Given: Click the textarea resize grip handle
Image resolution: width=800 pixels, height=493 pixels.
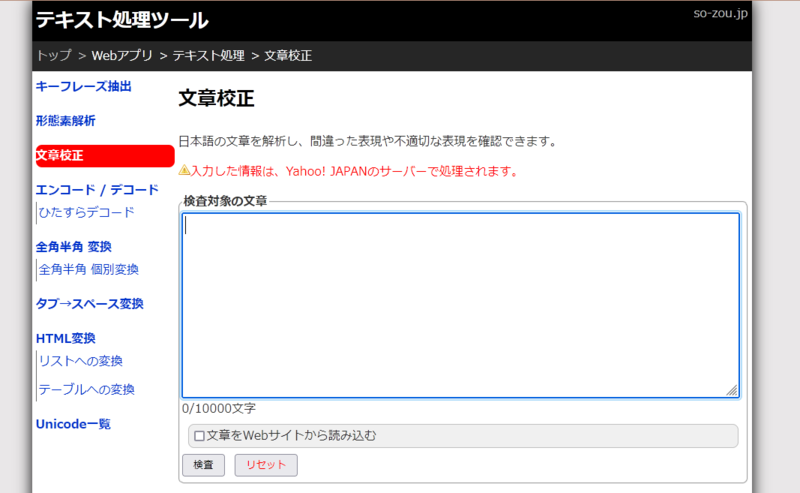Looking at the screenshot, I should tap(732, 390).
